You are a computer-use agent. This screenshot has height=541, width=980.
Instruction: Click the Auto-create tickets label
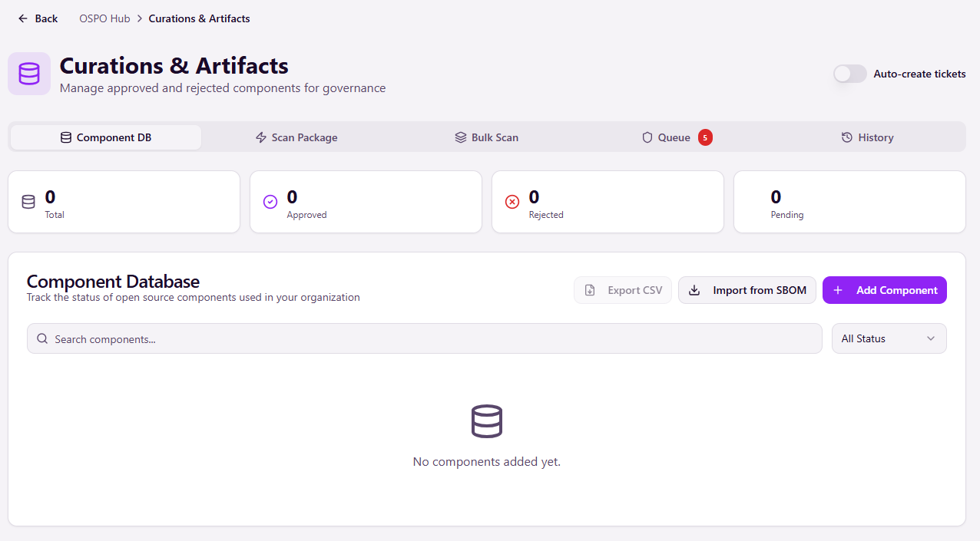[x=920, y=74]
